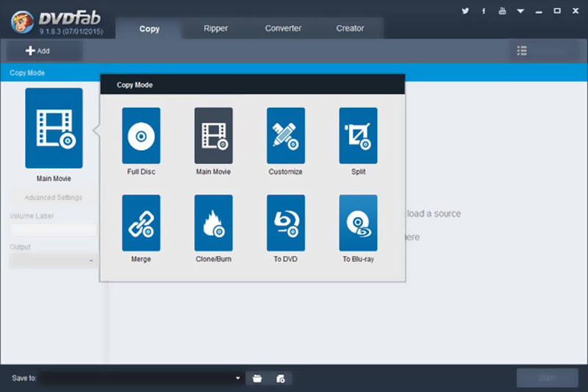Browse for output folder icon
The height and width of the screenshot is (392, 588).
(x=257, y=378)
